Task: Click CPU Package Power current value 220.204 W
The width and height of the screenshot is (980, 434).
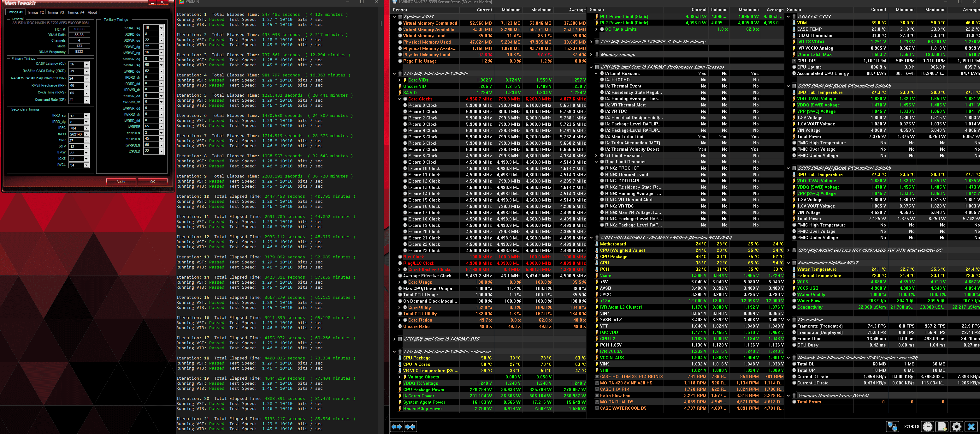Action: coord(481,389)
